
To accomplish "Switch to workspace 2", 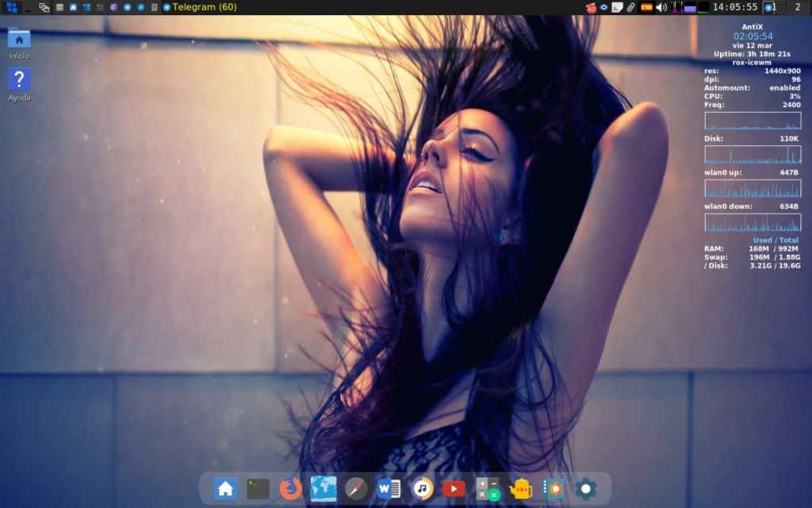I will point(797,7).
